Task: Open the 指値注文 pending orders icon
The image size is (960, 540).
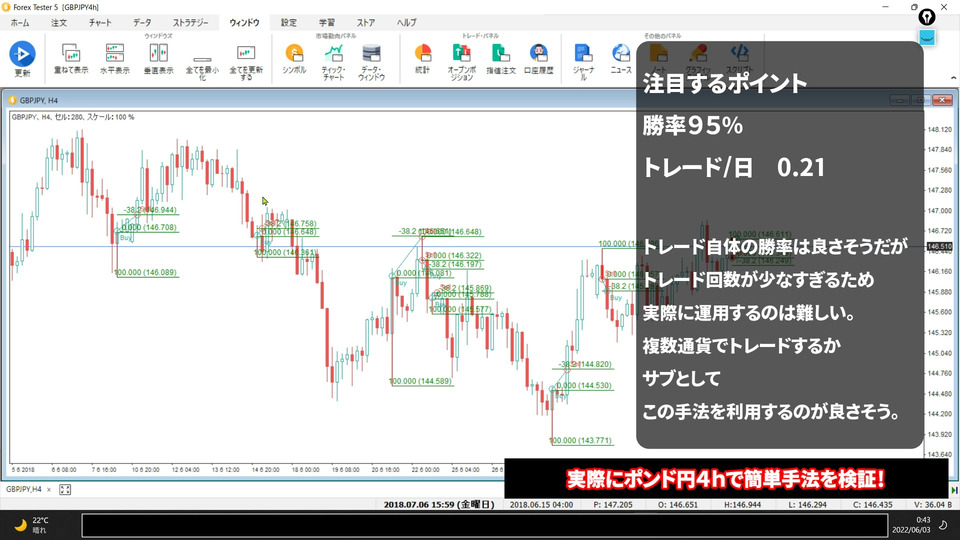Action: coord(501,53)
